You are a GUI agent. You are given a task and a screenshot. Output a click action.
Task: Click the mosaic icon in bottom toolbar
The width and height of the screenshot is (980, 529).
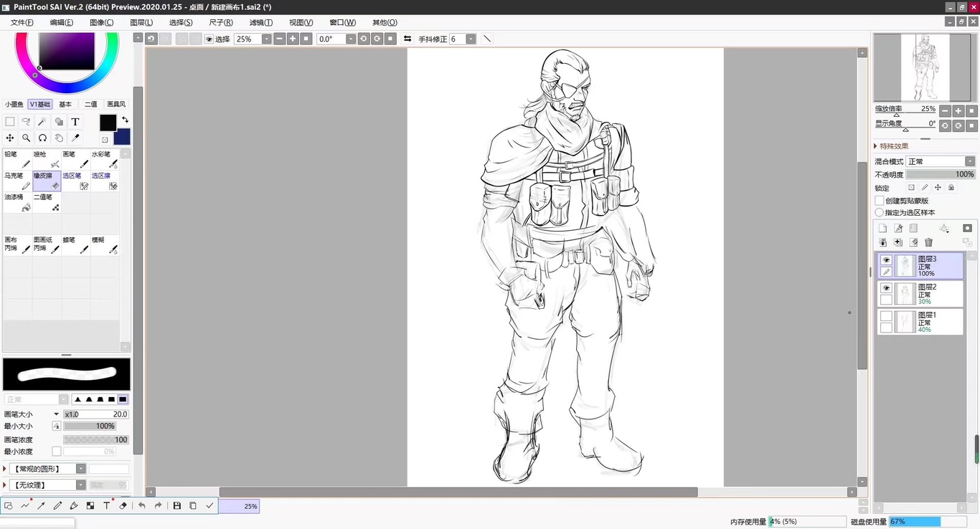click(90, 505)
